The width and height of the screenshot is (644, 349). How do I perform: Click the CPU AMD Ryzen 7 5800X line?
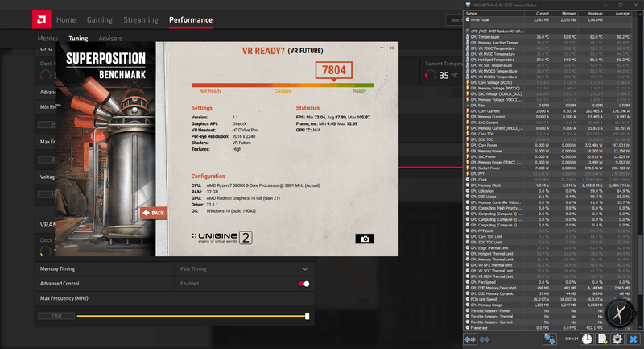tap(255, 185)
